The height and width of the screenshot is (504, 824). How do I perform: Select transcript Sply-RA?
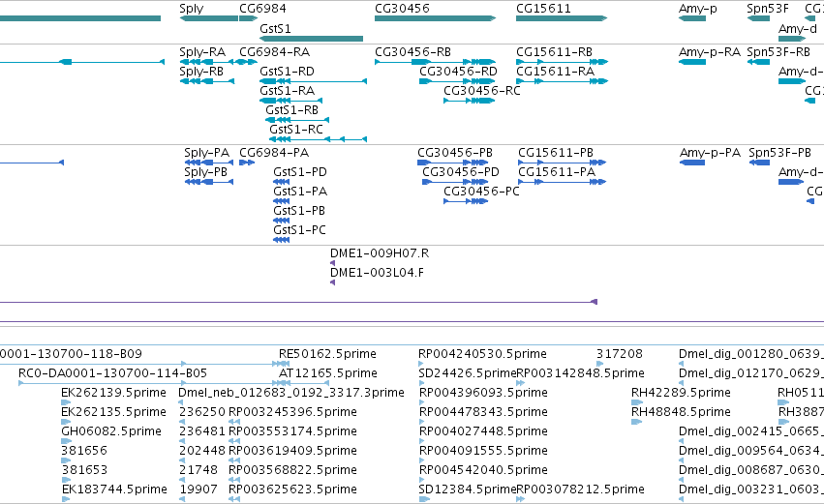[202, 52]
